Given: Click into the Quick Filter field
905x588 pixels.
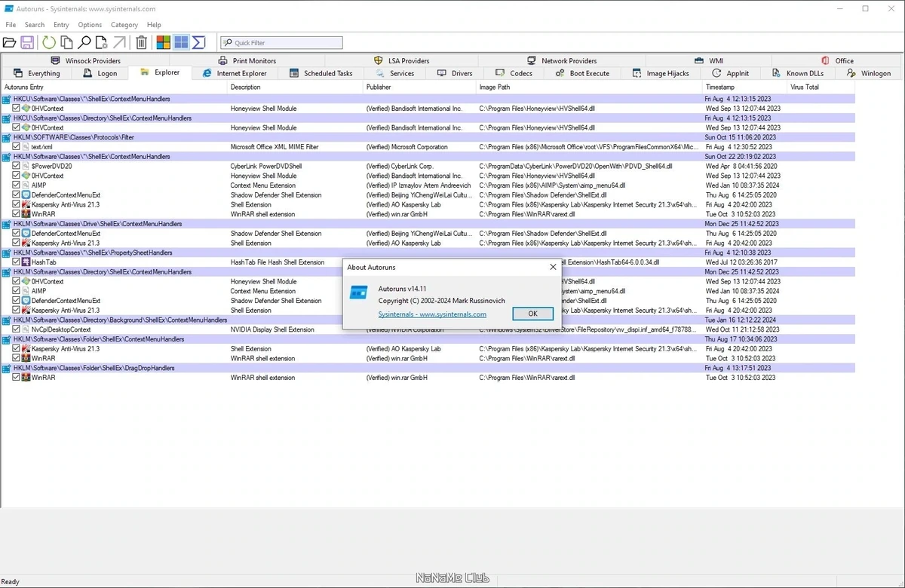Looking at the screenshot, I should 281,43.
